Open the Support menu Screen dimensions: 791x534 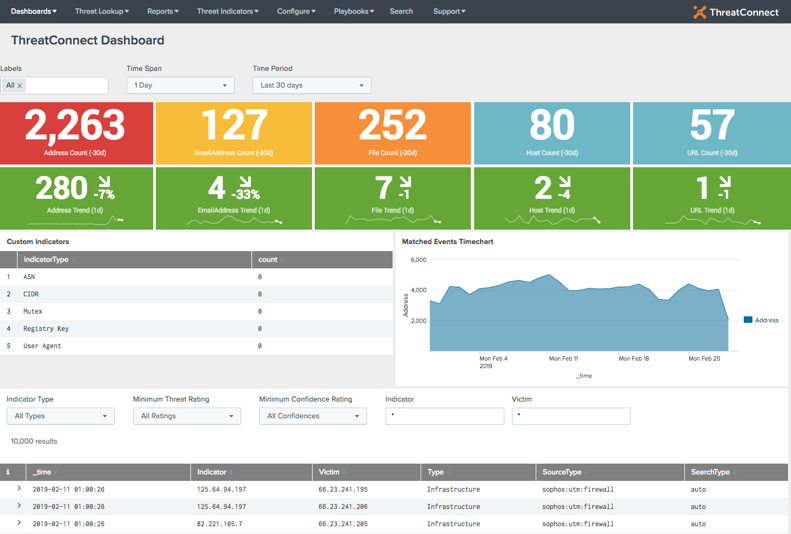449,11
